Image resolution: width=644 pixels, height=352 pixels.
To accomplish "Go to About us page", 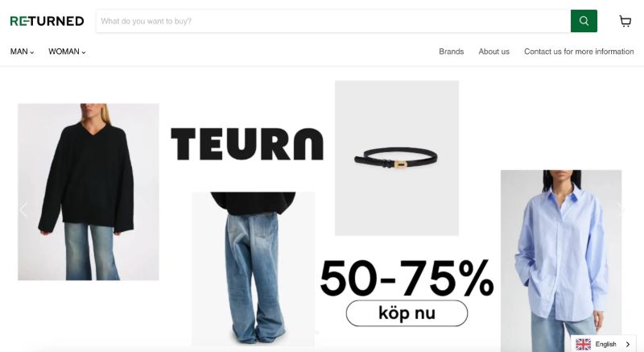I will 493,52.
